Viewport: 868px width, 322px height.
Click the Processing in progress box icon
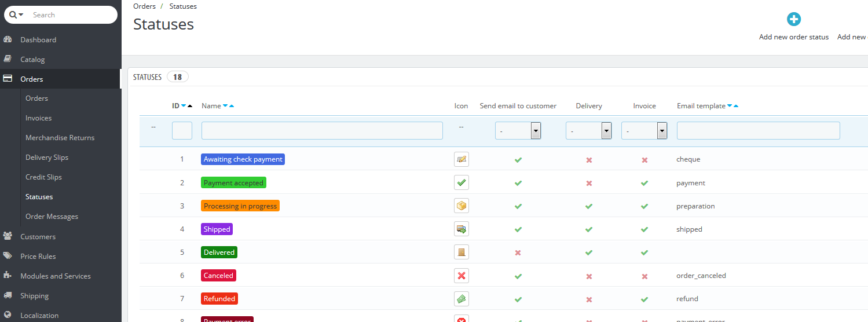[x=462, y=206]
